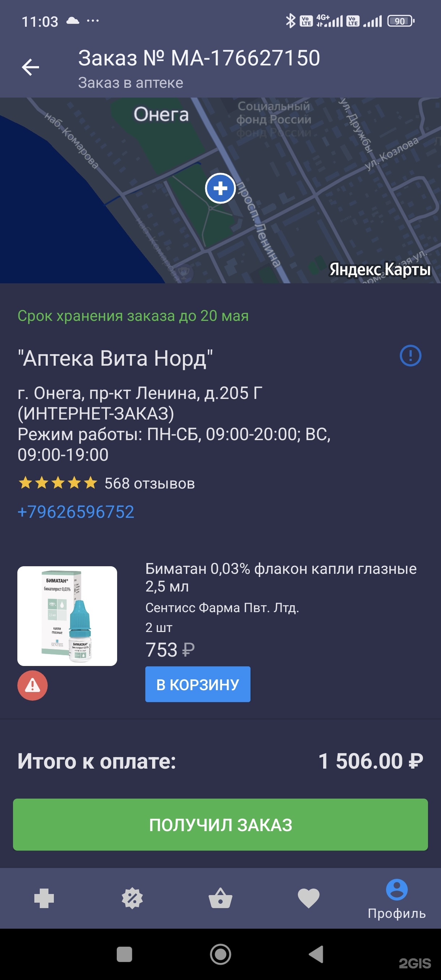Switch to the Профиль tab
The width and height of the screenshot is (441, 980).
397,899
